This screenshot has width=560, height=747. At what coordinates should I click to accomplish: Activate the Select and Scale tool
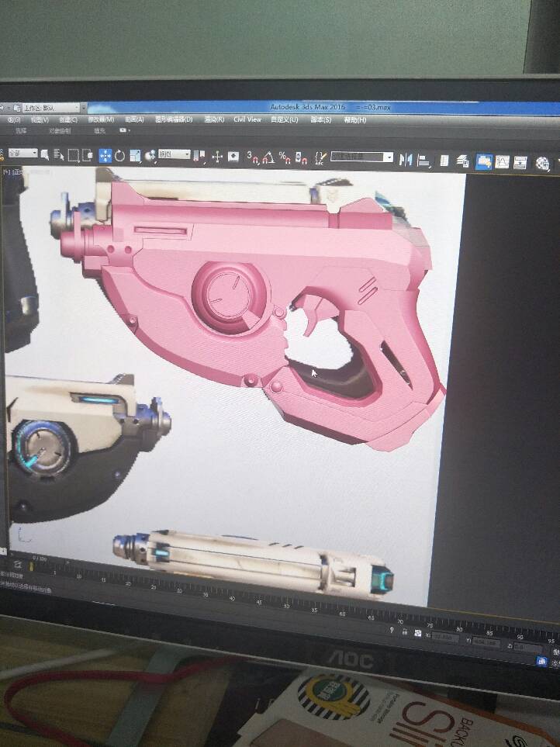135,156
